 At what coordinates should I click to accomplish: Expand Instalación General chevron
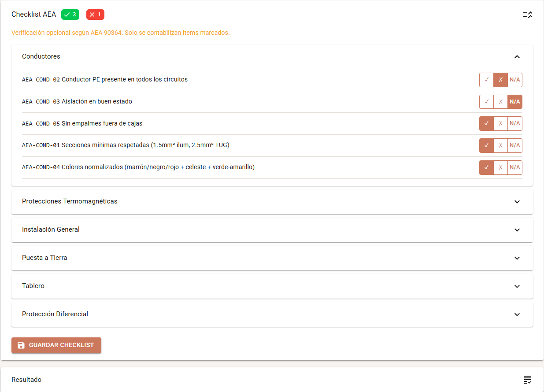coord(517,230)
